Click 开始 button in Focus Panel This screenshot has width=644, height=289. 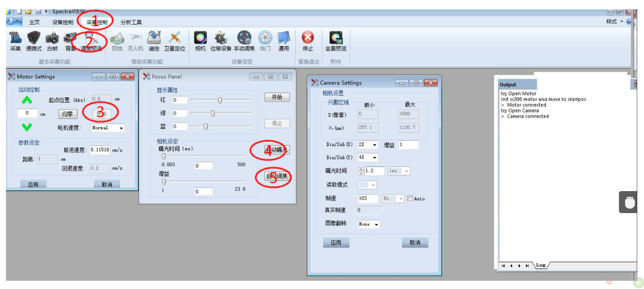tap(277, 97)
